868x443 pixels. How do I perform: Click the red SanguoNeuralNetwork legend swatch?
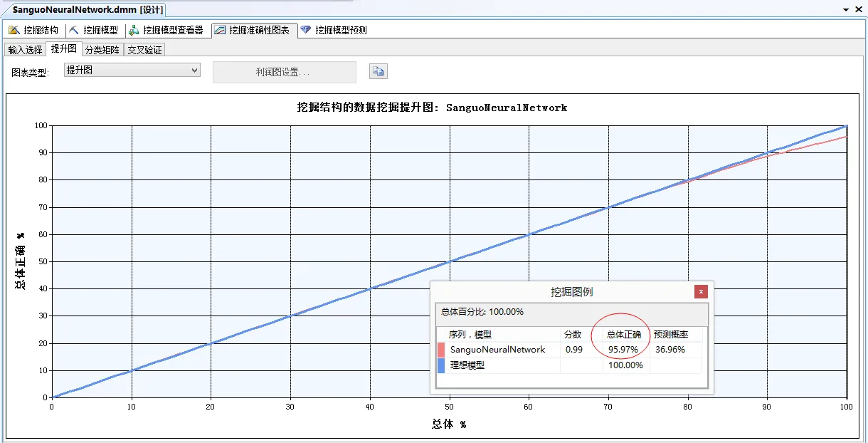[441, 350]
